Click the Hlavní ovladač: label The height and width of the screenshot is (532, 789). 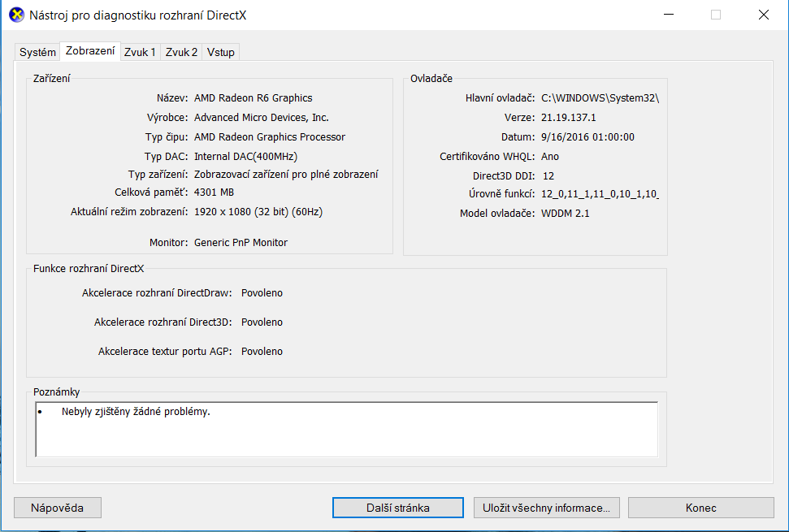coord(500,98)
